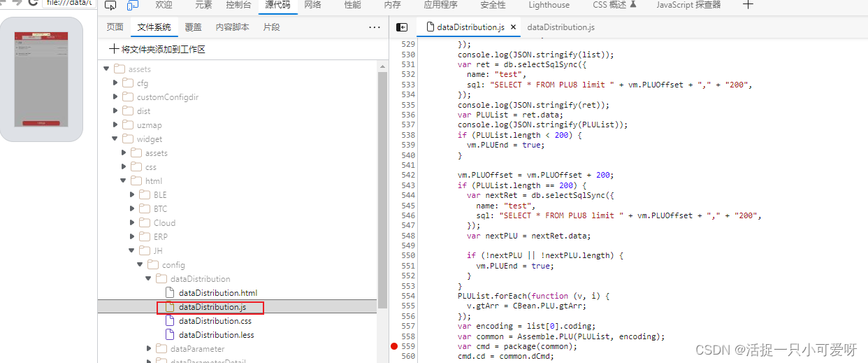
Task: Open more tools with the plus icon
Action: pos(748,5)
